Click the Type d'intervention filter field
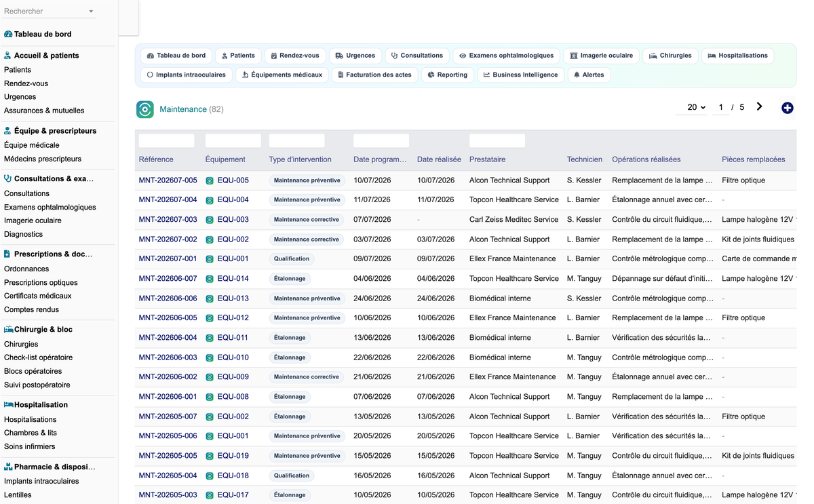This screenshot has height=504, width=814. coord(297,140)
